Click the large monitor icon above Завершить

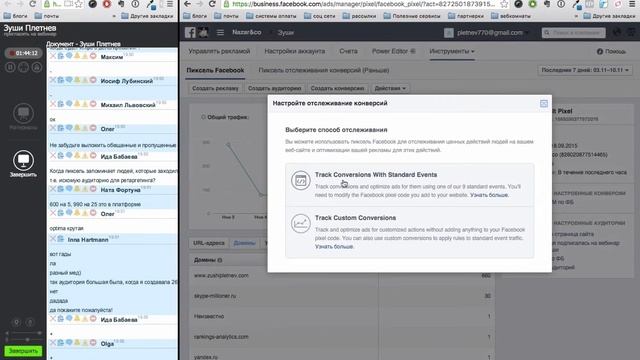click(x=23, y=160)
